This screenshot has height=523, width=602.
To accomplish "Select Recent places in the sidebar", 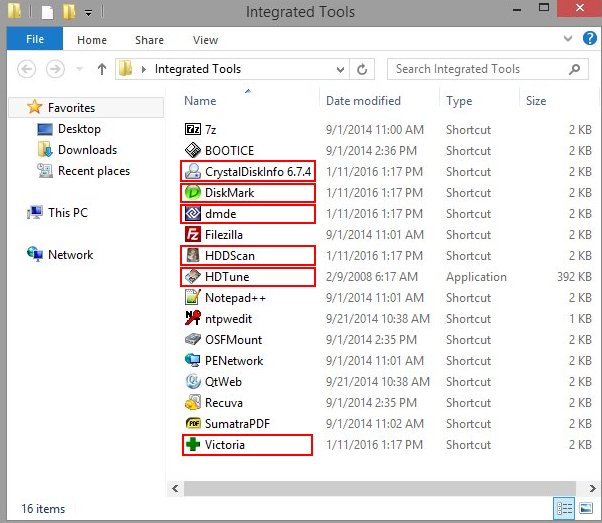I will click(94, 171).
